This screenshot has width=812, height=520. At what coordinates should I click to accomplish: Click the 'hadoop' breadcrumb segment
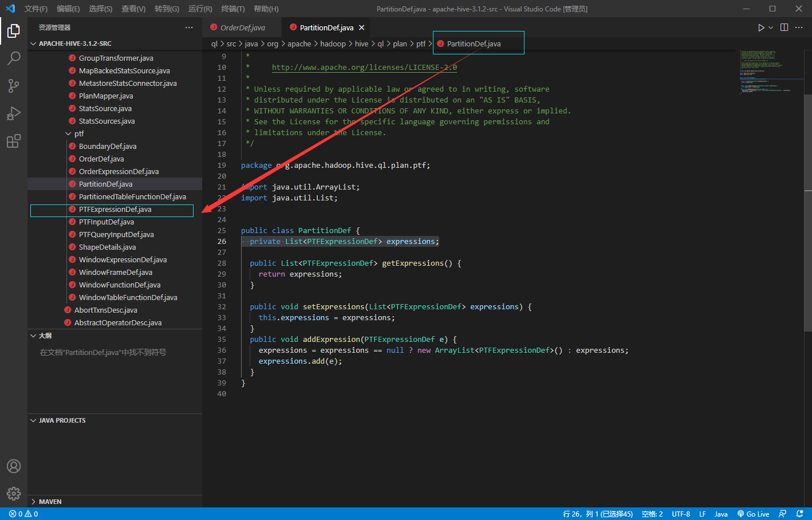pyautogui.click(x=333, y=44)
